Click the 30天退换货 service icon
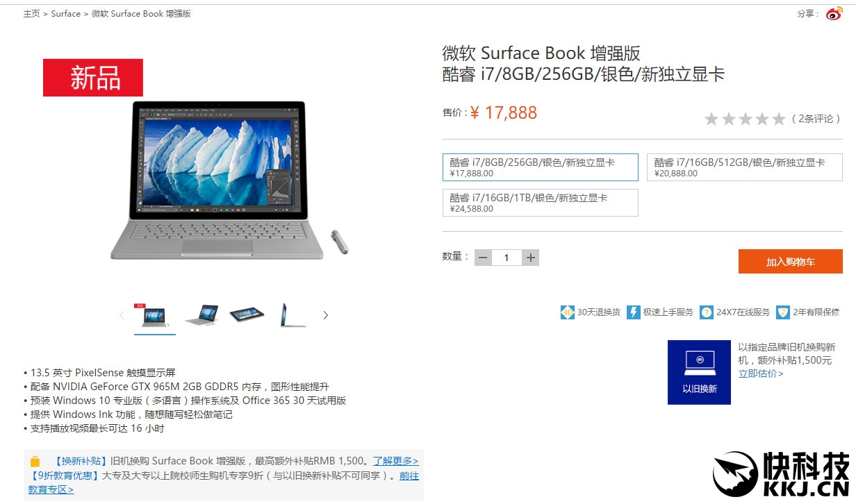The image size is (856, 504). click(568, 312)
